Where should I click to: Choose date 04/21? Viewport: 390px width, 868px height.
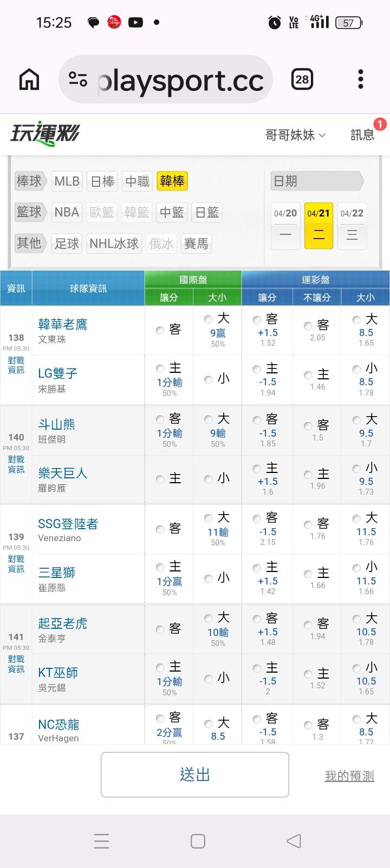pyautogui.click(x=318, y=226)
